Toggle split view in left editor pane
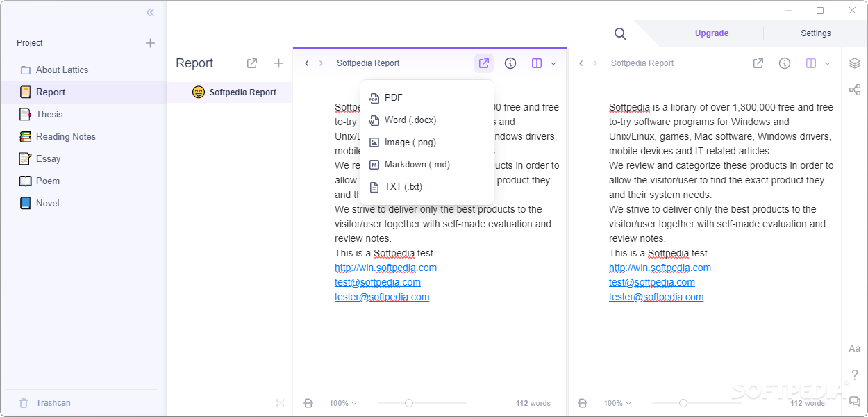868x417 pixels. click(537, 63)
